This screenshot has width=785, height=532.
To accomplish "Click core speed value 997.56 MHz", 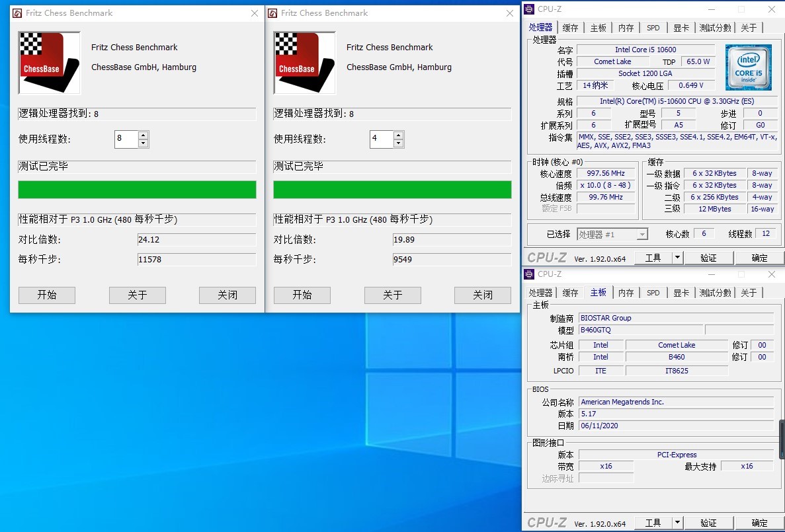I will click(606, 174).
